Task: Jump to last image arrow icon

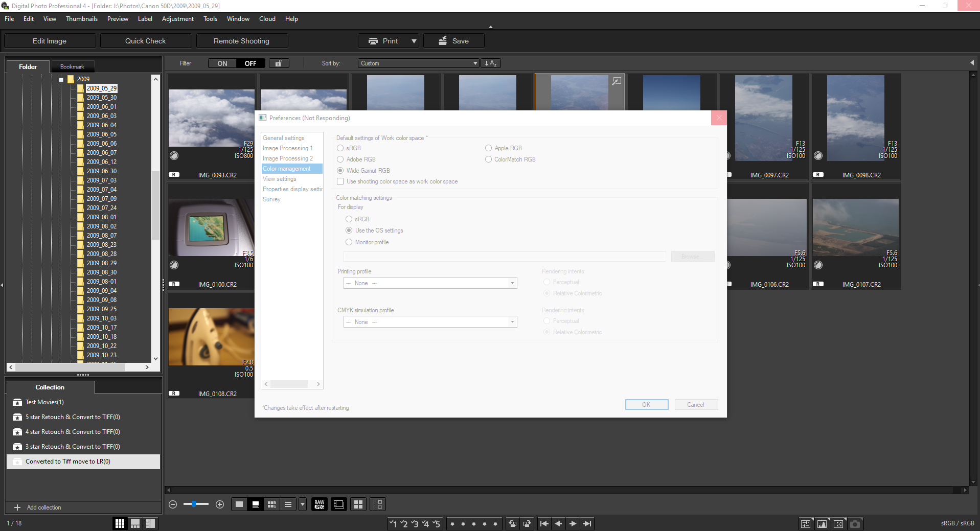Action: pyautogui.click(x=587, y=523)
